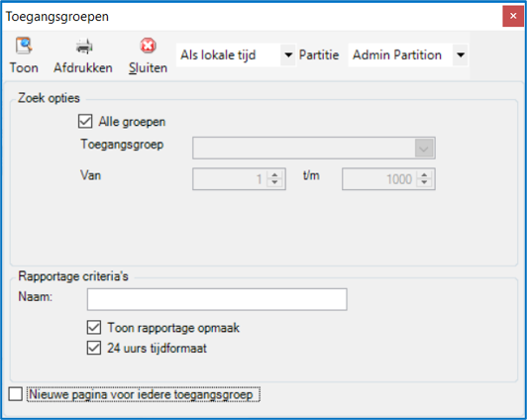Uncheck the Alle groepen checkbox

tap(85, 121)
